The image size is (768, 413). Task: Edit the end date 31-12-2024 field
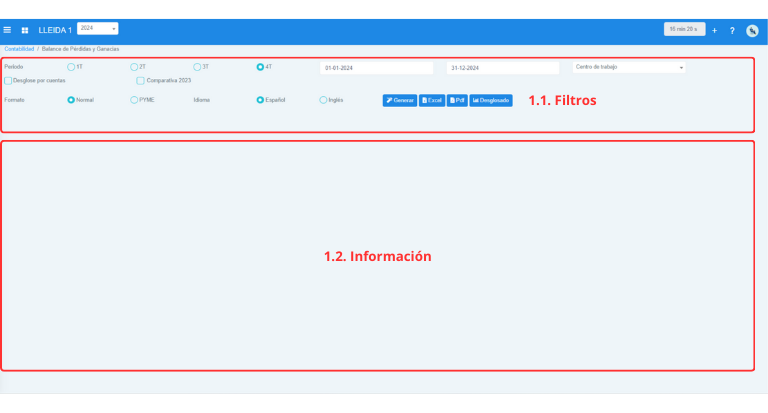click(x=503, y=68)
